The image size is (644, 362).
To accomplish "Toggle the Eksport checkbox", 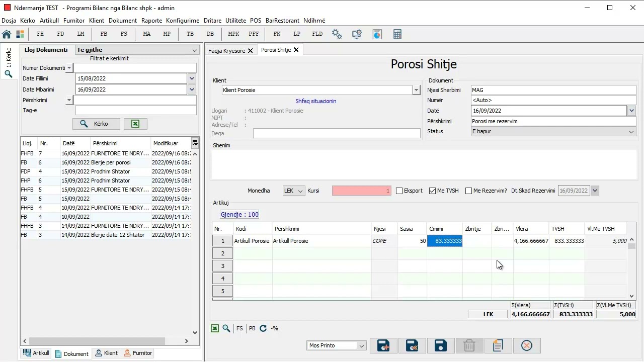I will click(399, 191).
